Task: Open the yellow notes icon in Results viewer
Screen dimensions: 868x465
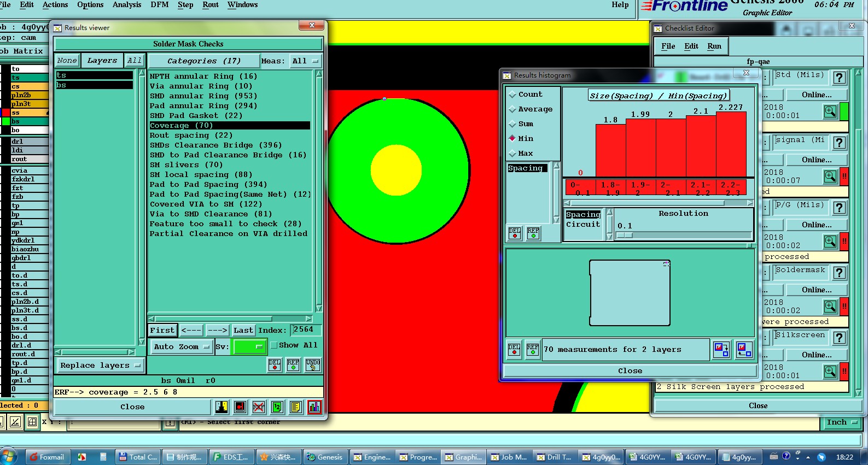Action: [296, 407]
